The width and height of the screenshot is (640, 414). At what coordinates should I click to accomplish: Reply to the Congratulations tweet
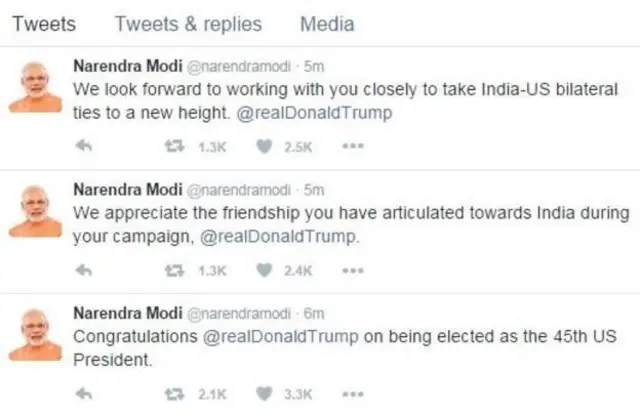click(x=84, y=394)
